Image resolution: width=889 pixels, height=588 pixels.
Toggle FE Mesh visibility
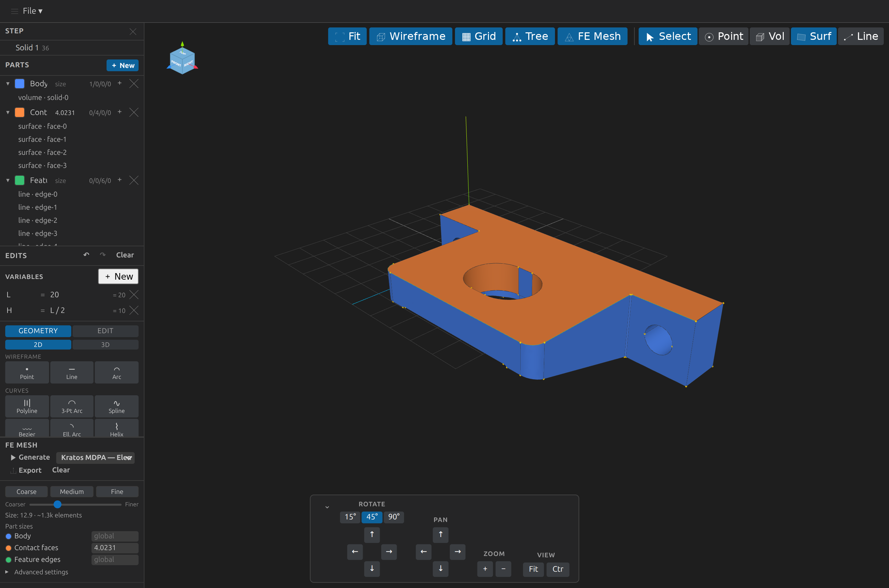[592, 36]
